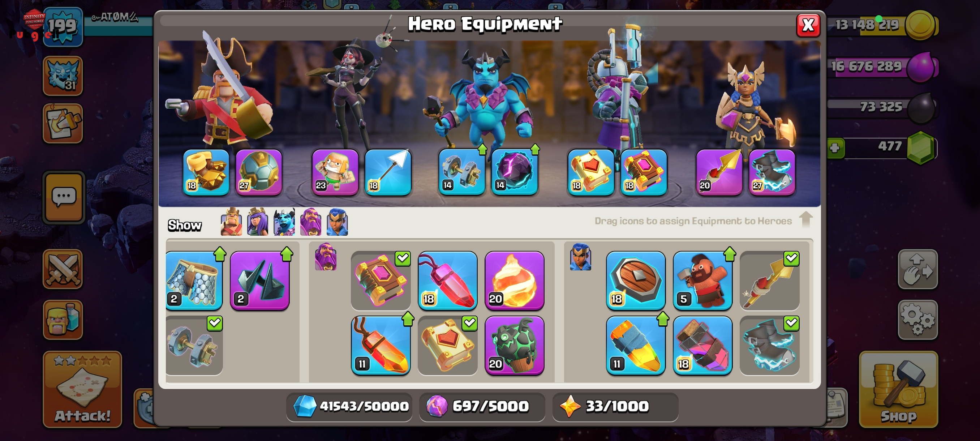Filter equipment by Minion Prince

(284, 222)
